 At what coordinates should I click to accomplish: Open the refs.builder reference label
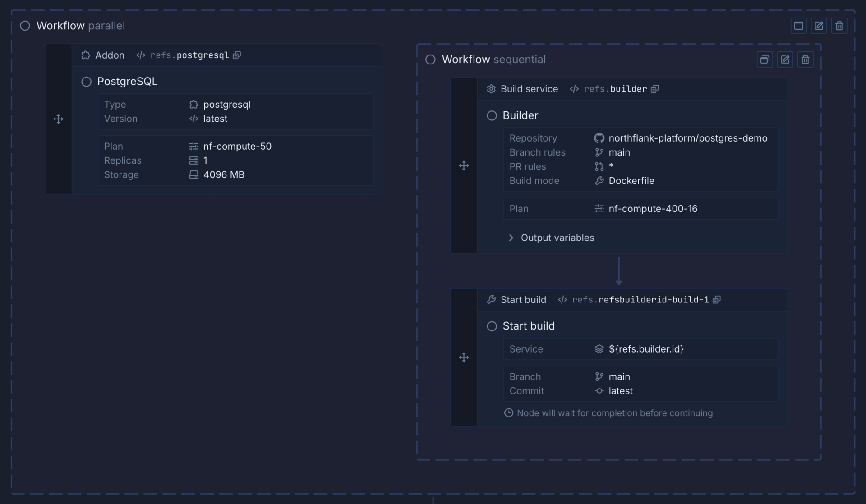[615, 89]
